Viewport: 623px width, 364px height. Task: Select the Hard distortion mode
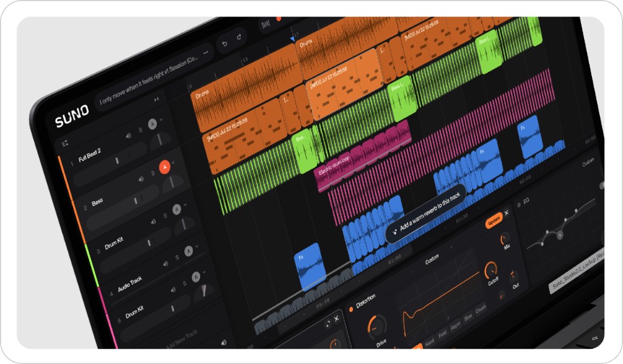(430, 342)
